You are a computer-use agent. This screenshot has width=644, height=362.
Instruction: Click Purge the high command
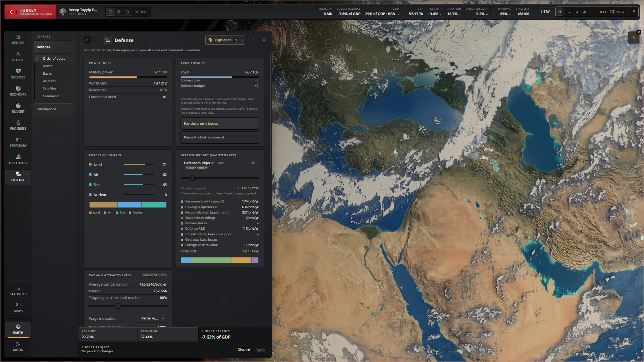coord(220,137)
